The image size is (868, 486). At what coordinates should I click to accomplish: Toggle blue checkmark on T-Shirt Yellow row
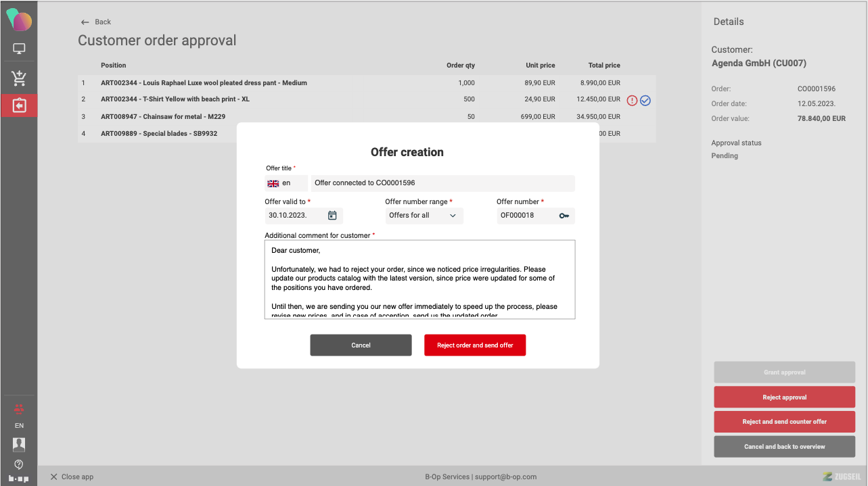[645, 100]
